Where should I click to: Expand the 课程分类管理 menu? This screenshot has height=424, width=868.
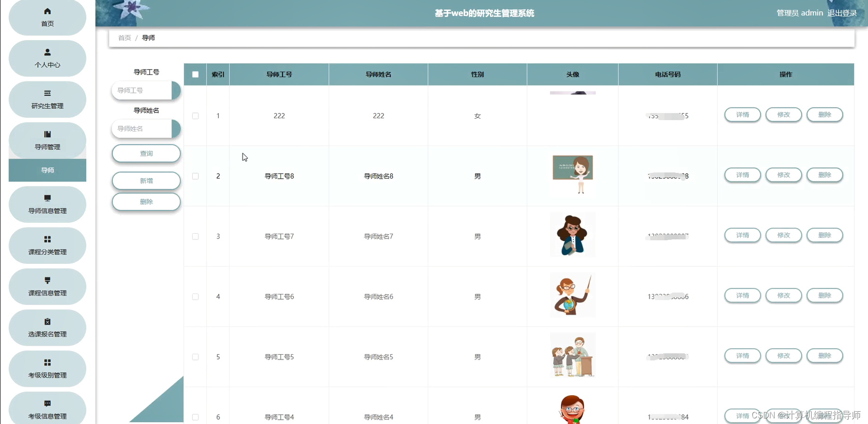[47, 245]
